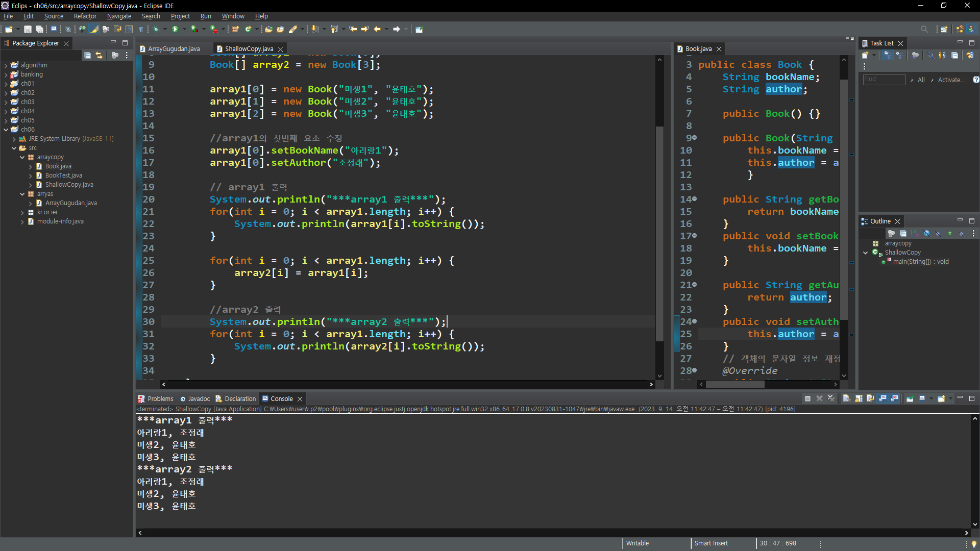Toggle Word Wrap in Console toolbar
The image size is (980, 551).
point(870,398)
